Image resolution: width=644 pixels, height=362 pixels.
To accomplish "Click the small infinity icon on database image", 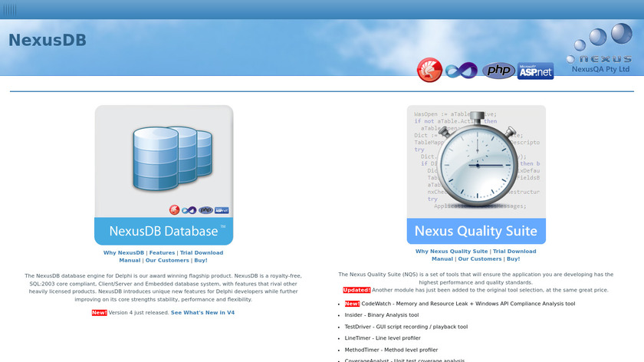I will click(x=189, y=210).
